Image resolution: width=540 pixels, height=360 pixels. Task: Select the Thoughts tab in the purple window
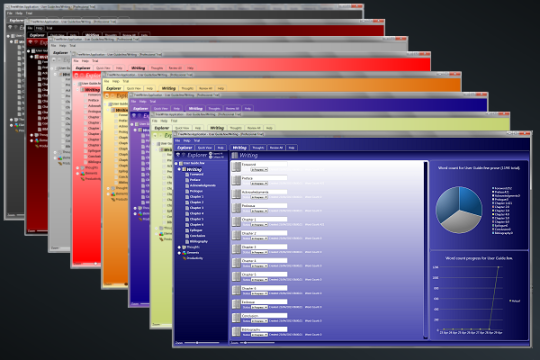[214, 109]
